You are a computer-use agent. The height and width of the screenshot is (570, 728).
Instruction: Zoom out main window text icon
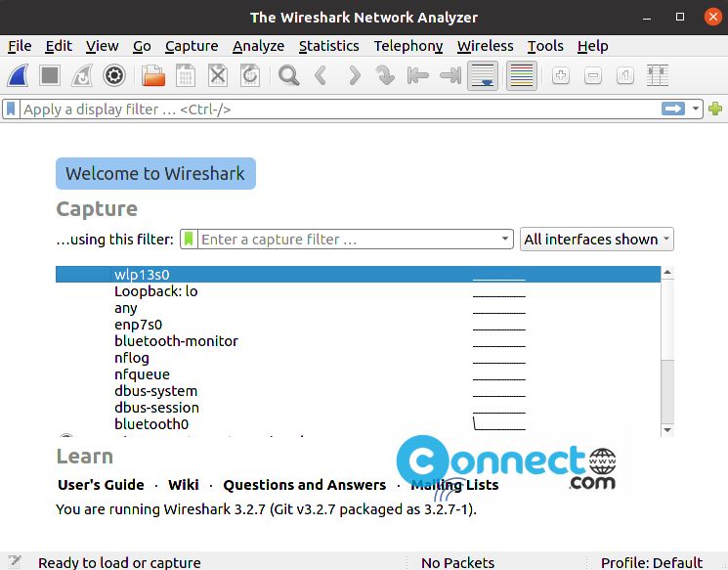[x=593, y=75]
